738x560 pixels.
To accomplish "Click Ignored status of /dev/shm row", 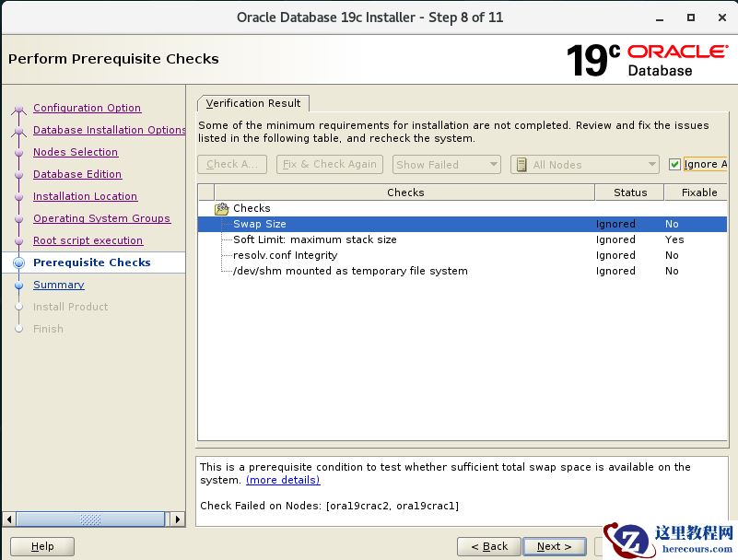I will (615, 271).
